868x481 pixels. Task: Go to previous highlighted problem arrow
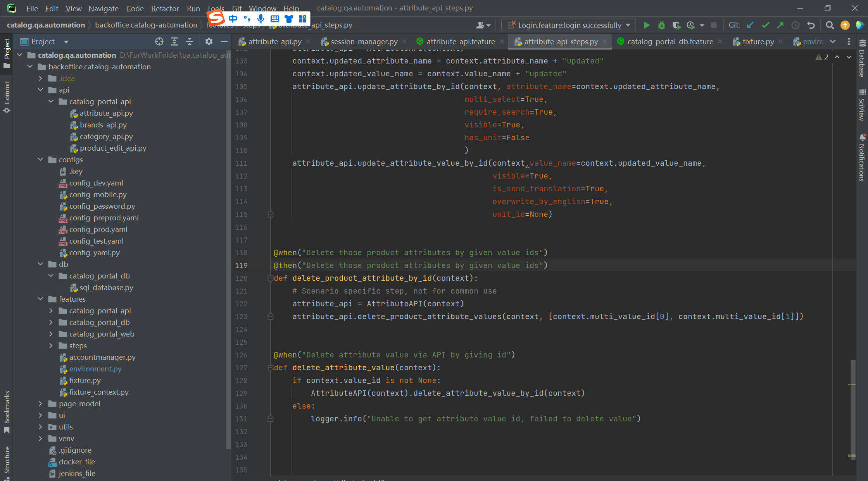pos(837,57)
